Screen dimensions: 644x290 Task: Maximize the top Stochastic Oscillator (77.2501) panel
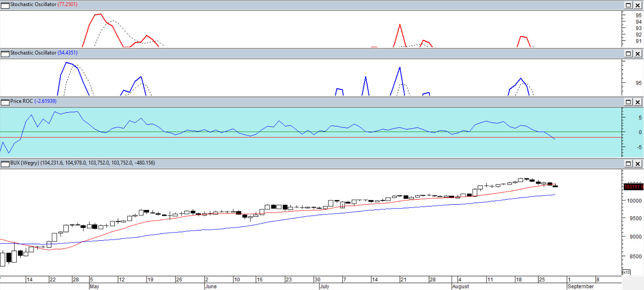pyautogui.click(x=628, y=5)
